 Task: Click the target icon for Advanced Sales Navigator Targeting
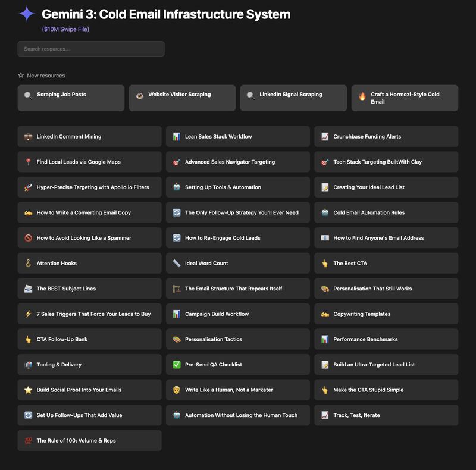(177, 162)
